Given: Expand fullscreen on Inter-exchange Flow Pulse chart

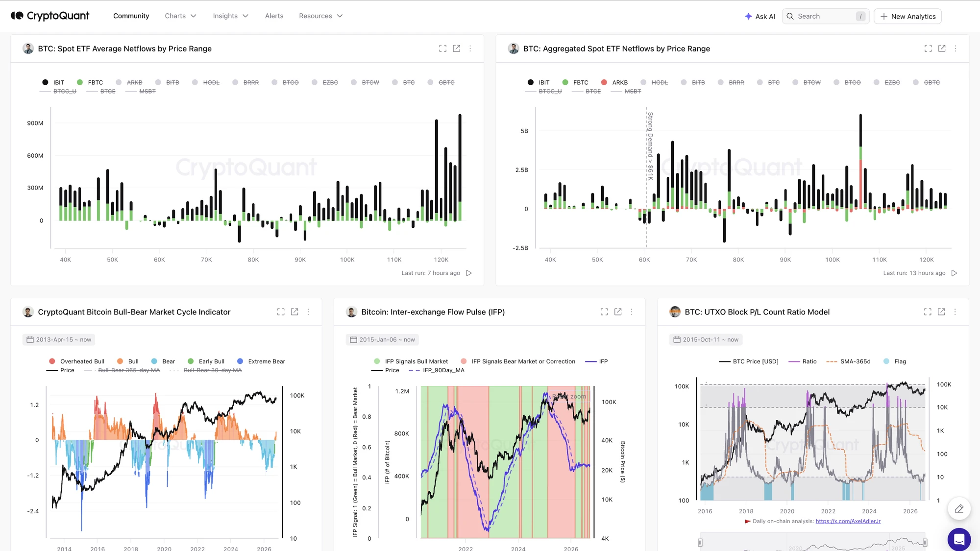Looking at the screenshot, I should click(x=604, y=312).
